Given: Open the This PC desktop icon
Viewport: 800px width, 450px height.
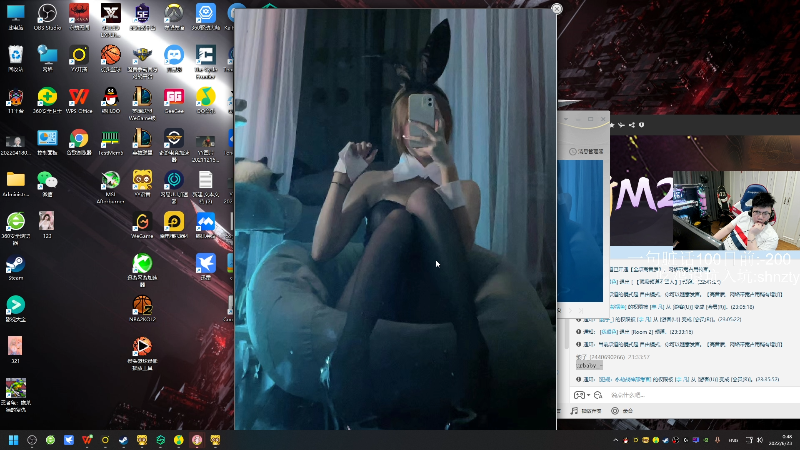Looking at the screenshot, I should pos(16,16).
